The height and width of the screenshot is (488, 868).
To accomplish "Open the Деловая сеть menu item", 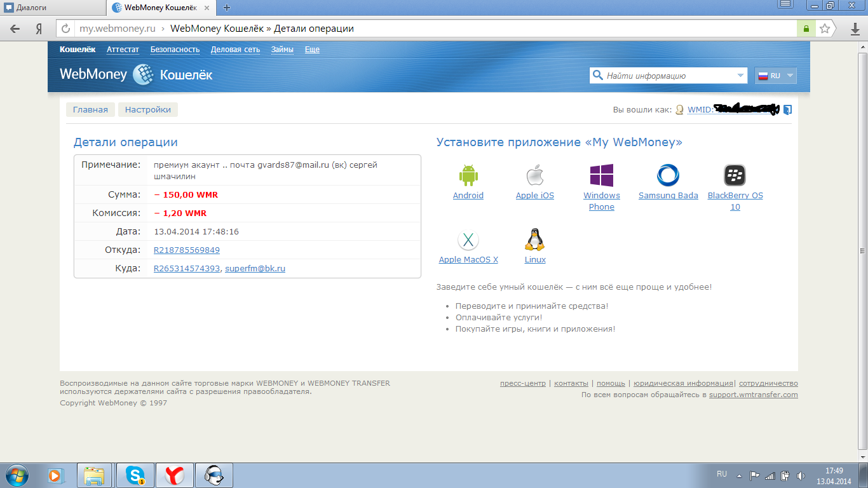I will 235,50.
